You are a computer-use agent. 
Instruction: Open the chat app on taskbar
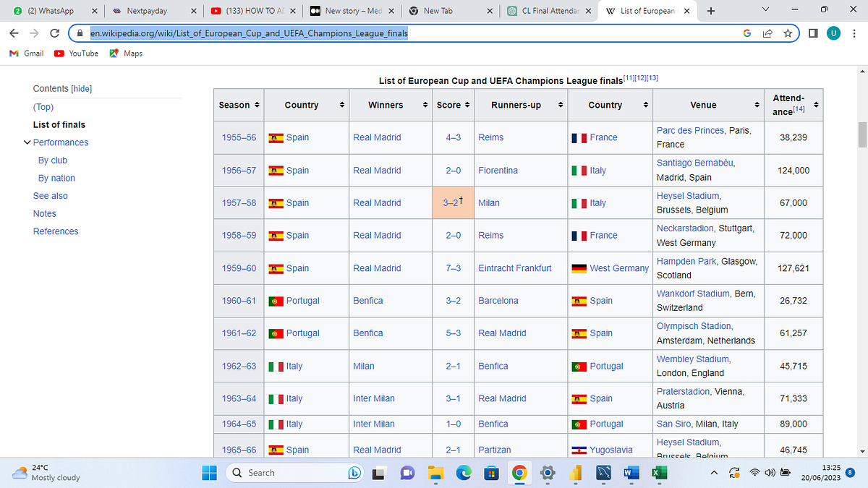pyautogui.click(x=407, y=473)
